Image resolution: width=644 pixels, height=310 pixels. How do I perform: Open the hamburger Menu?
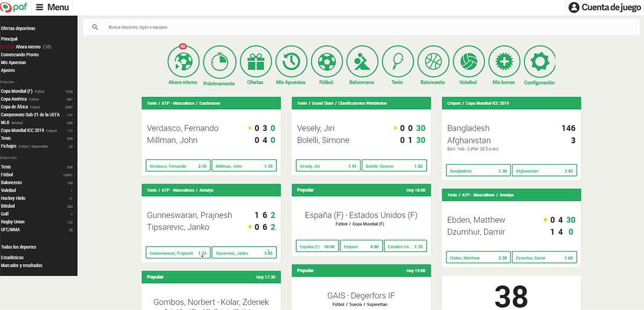[53, 8]
